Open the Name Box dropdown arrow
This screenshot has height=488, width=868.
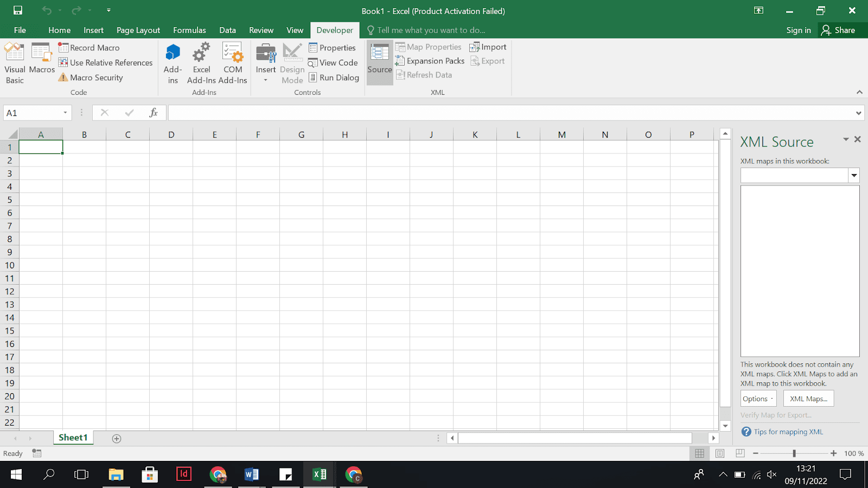(x=65, y=113)
